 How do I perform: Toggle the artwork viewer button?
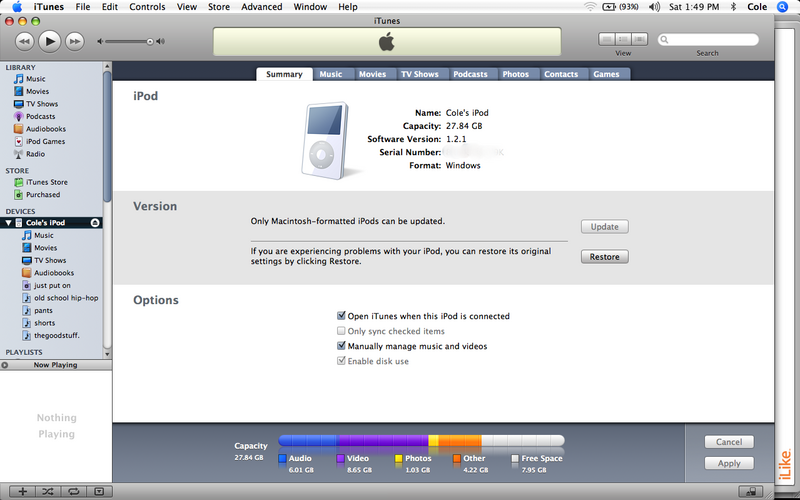99,491
